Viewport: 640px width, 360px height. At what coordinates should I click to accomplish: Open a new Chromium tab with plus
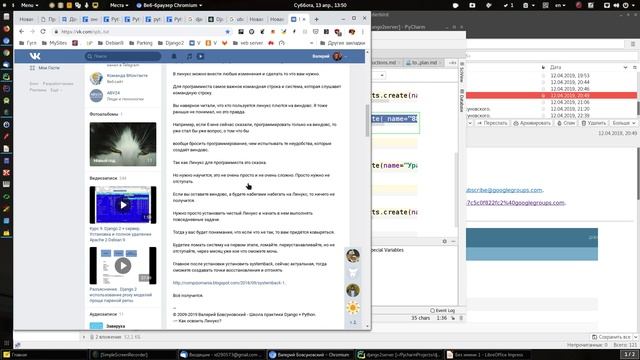[x=316, y=19]
